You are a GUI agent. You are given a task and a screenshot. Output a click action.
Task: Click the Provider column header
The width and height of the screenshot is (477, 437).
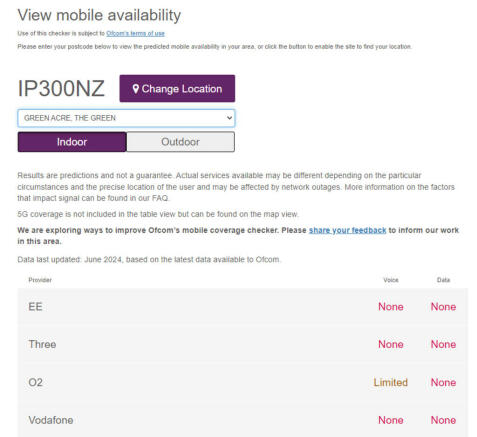pyautogui.click(x=40, y=280)
